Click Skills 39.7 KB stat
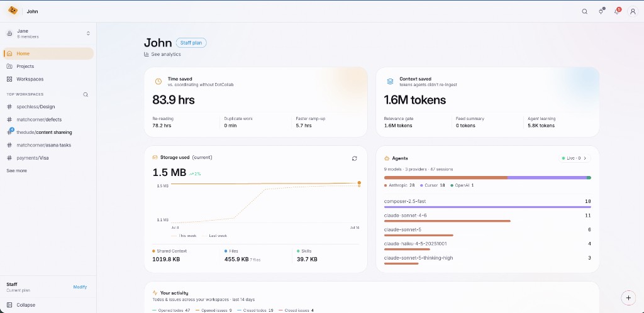The height and width of the screenshot is (313, 644). coord(307,255)
